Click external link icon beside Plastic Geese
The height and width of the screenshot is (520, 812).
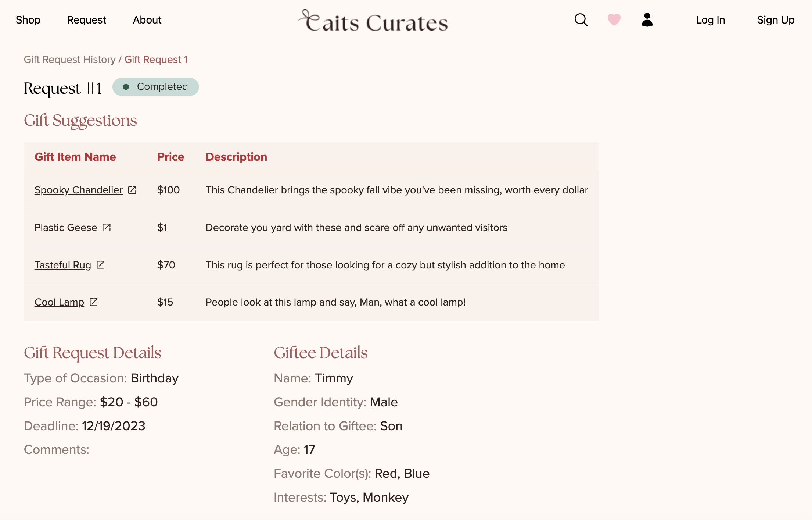click(107, 227)
